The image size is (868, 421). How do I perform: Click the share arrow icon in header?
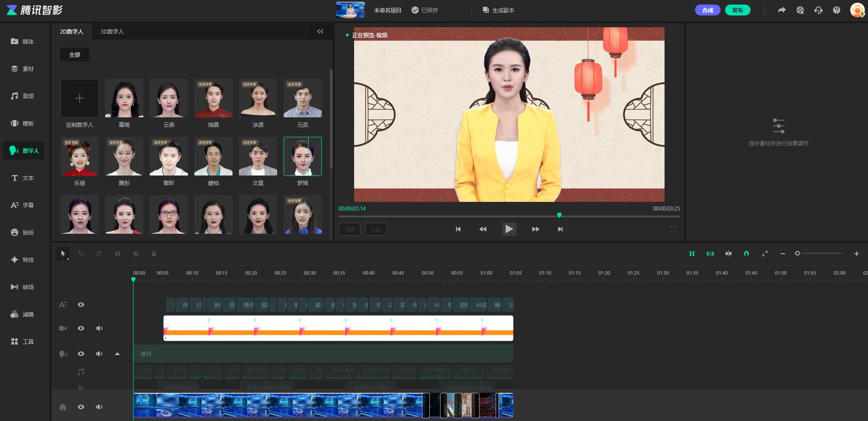pyautogui.click(x=782, y=10)
